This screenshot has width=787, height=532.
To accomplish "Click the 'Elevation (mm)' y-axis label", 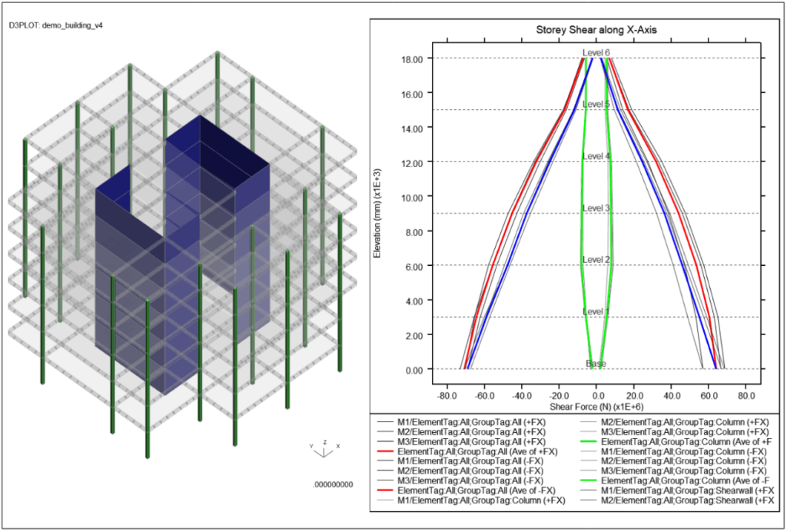I will tap(378, 214).
